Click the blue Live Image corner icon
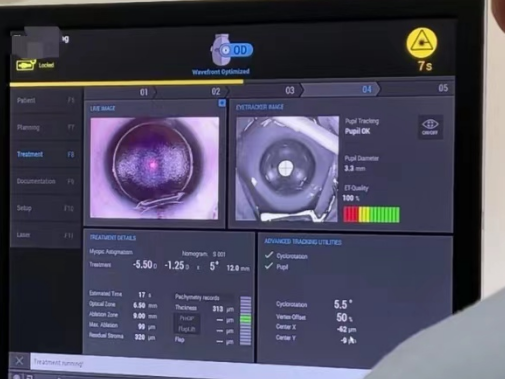 [x=222, y=103]
